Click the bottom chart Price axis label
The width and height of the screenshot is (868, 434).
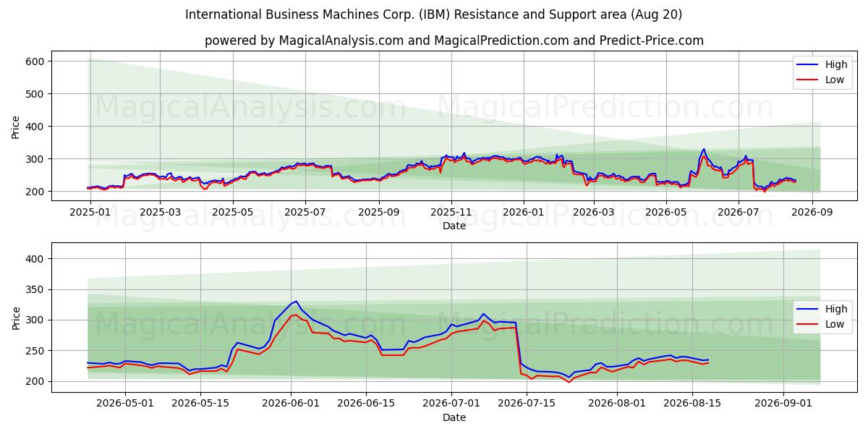[x=16, y=317]
